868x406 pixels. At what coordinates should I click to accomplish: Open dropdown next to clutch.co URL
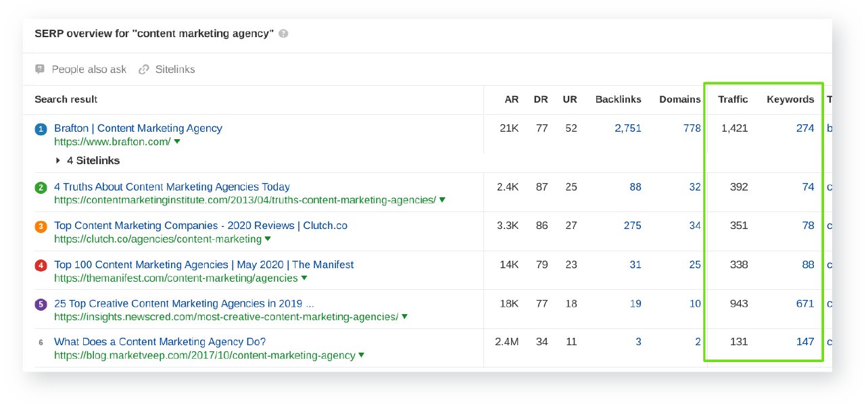pos(268,239)
